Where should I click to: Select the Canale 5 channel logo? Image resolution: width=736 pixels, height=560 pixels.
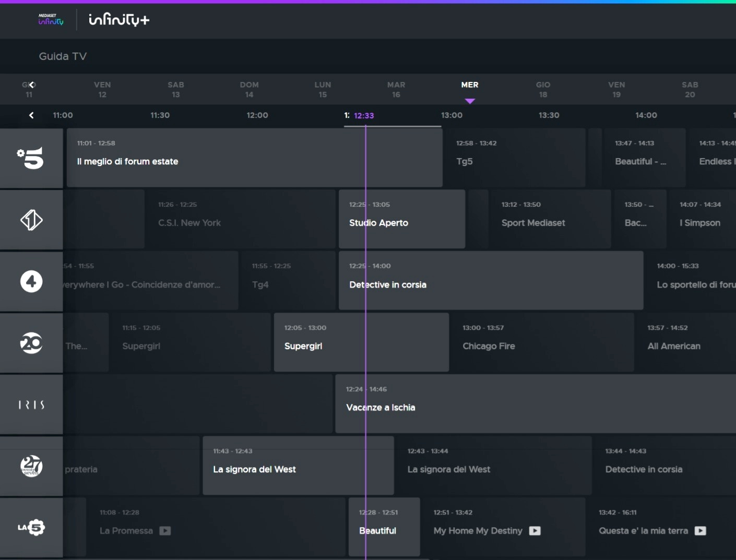point(31,158)
